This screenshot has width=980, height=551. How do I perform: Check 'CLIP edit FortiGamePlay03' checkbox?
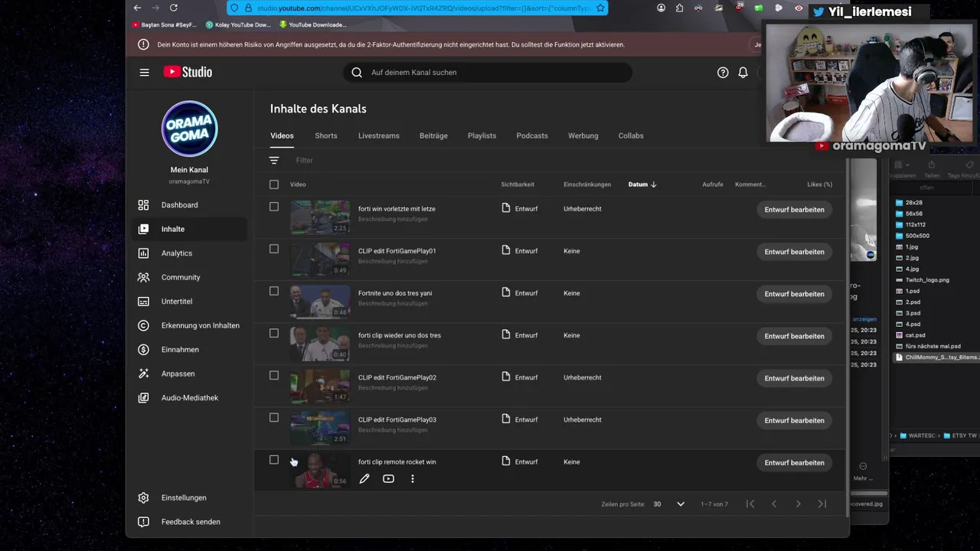pyautogui.click(x=274, y=417)
